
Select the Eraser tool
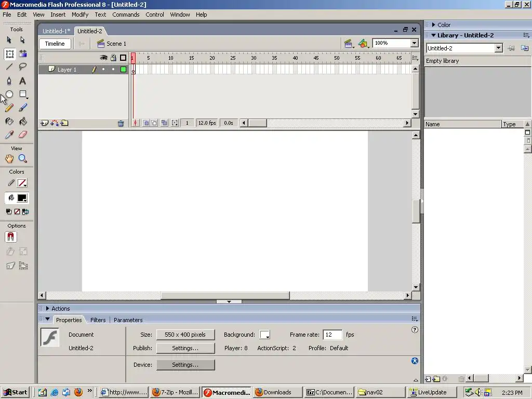pos(23,135)
